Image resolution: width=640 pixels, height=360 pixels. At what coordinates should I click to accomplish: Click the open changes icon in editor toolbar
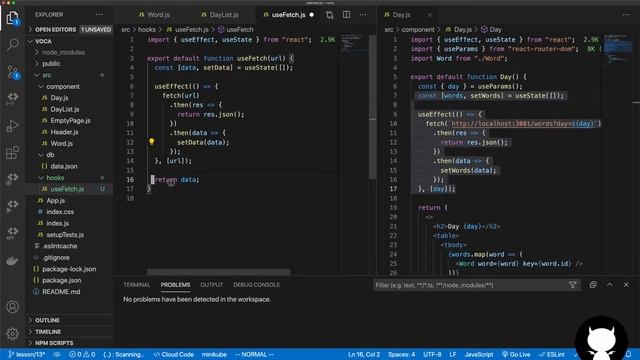[x=329, y=15]
